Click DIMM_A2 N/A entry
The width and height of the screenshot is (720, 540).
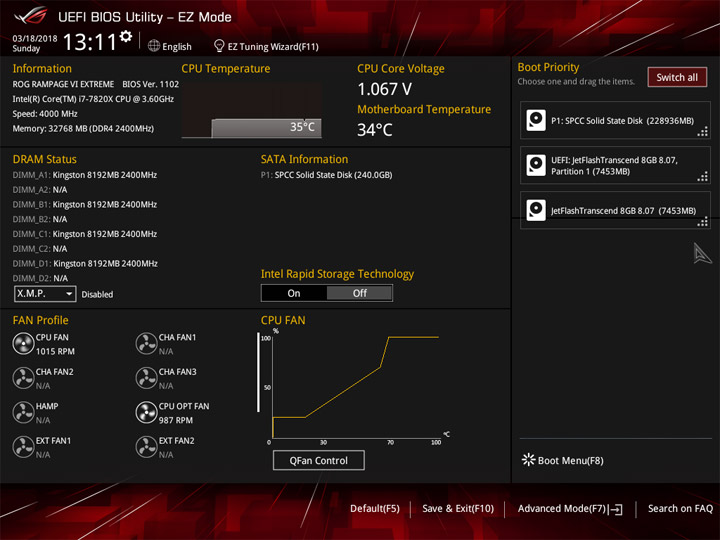[x=40, y=190]
